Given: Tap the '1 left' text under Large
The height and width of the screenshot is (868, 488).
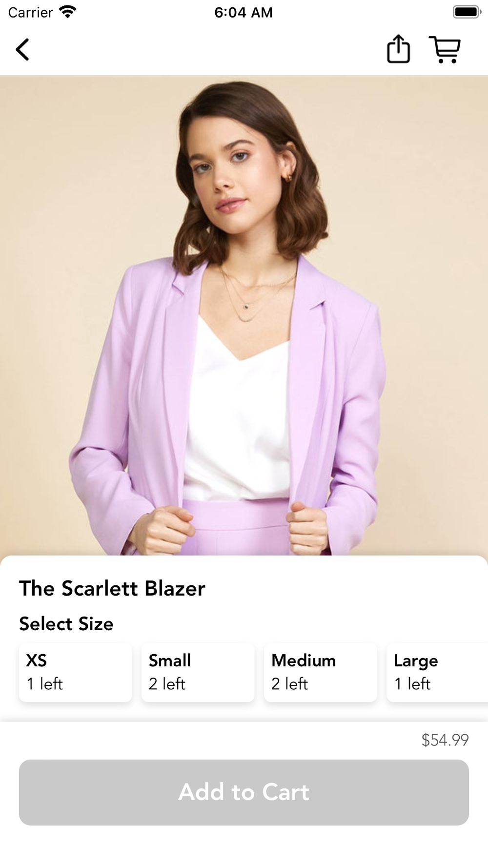Looking at the screenshot, I should (412, 683).
